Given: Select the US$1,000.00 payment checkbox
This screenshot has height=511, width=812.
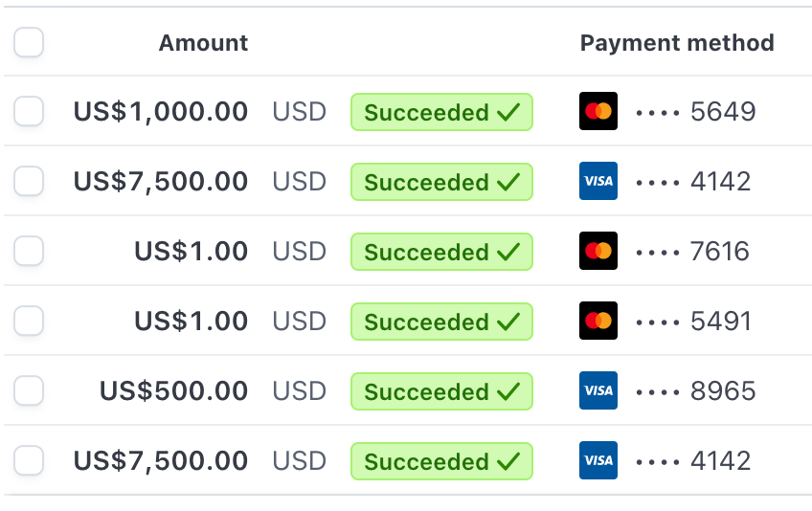Looking at the screenshot, I should tap(29, 111).
